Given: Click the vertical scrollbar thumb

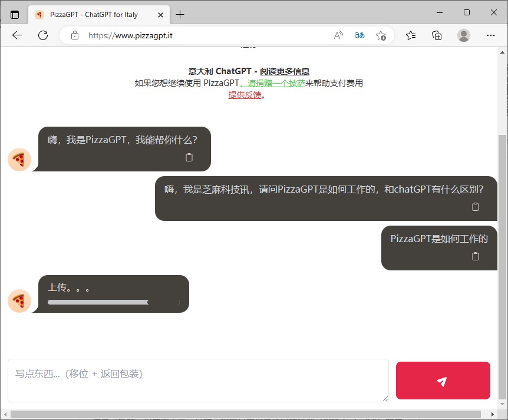Looking at the screenshot, I should click(502, 267).
